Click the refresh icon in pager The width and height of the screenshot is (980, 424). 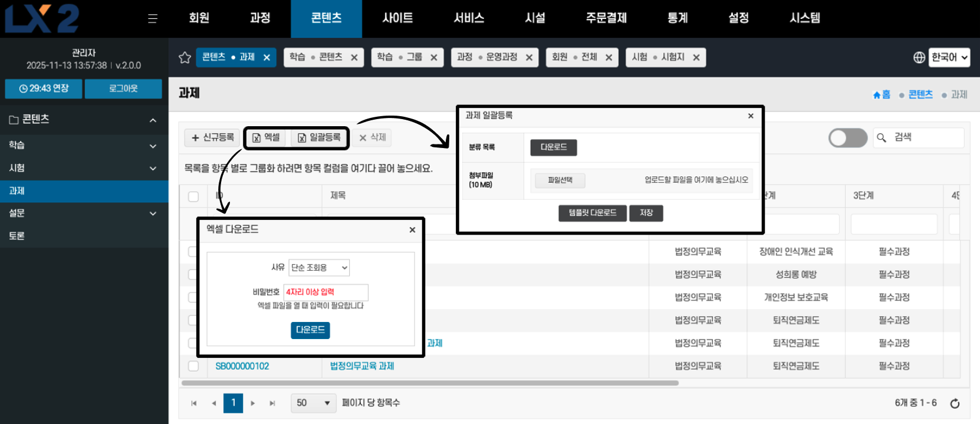[x=955, y=403]
